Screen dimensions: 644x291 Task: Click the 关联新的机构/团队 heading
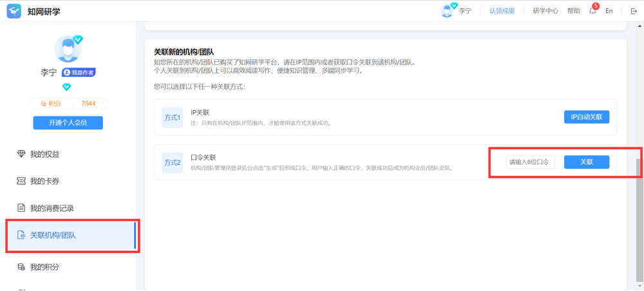pyautogui.click(x=184, y=52)
